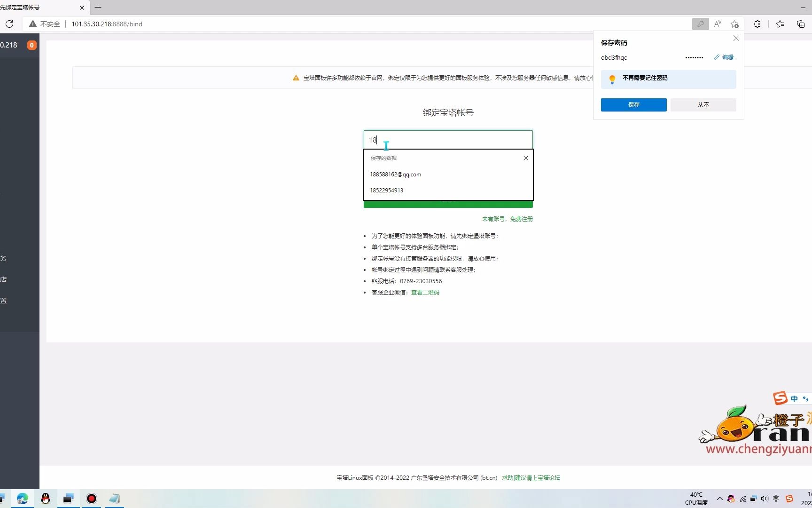Open the free registration link
Viewport: 812px width, 508px height.
click(507, 219)
